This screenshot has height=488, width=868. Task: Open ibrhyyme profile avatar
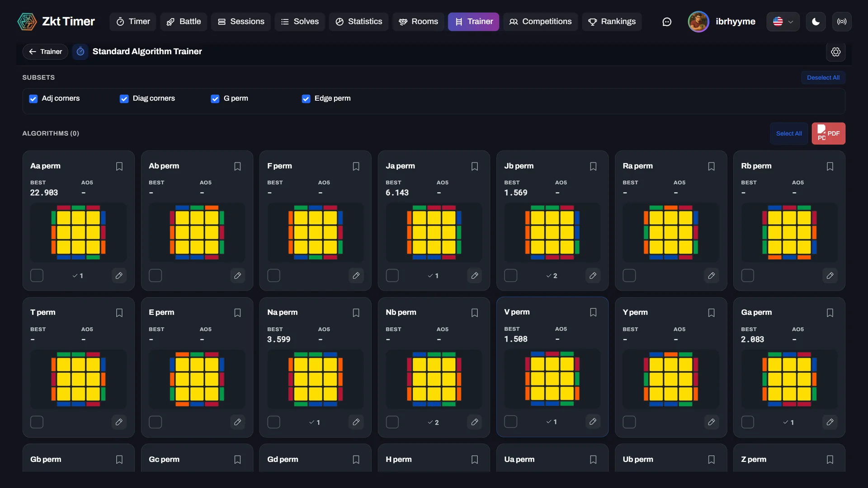698,22
